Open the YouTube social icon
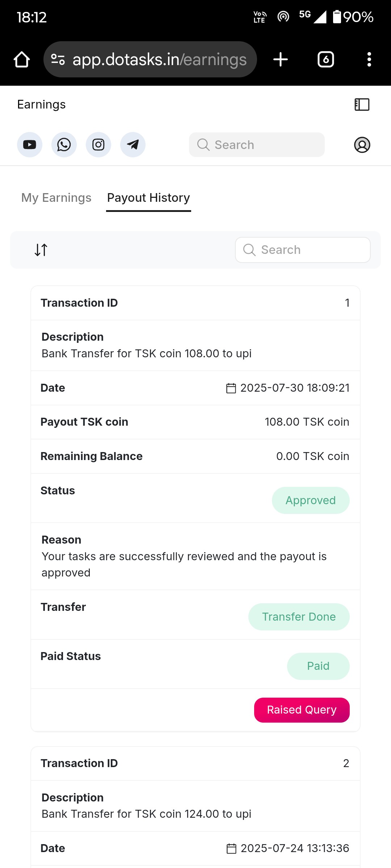Image resolution: width=391 pixels, height=868 pixels. [30, 145]
